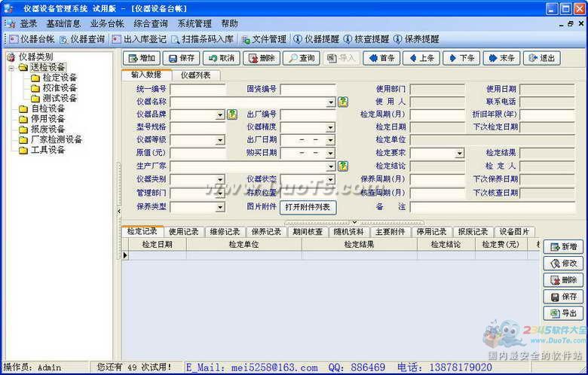Open the 购买日期 date picker

(x=330, y=153)
